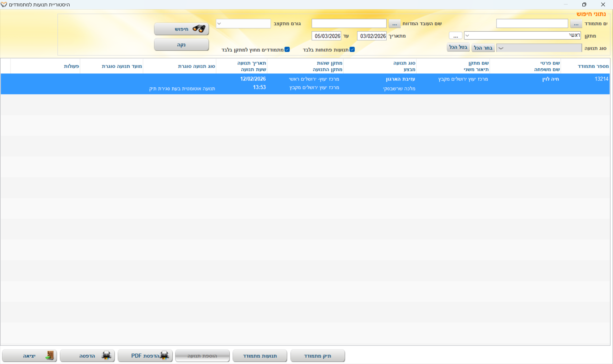Click the printer icon on הדפסה button

click(106, 355)
